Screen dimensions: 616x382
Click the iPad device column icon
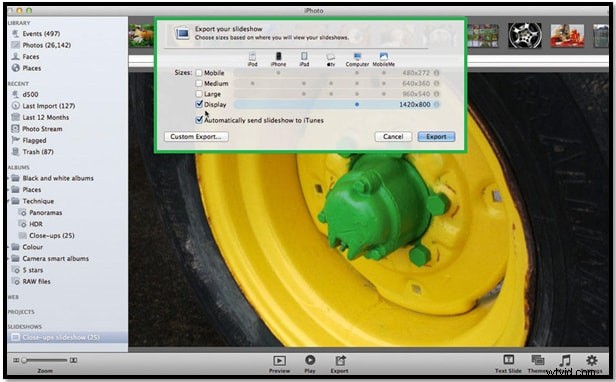304,56
